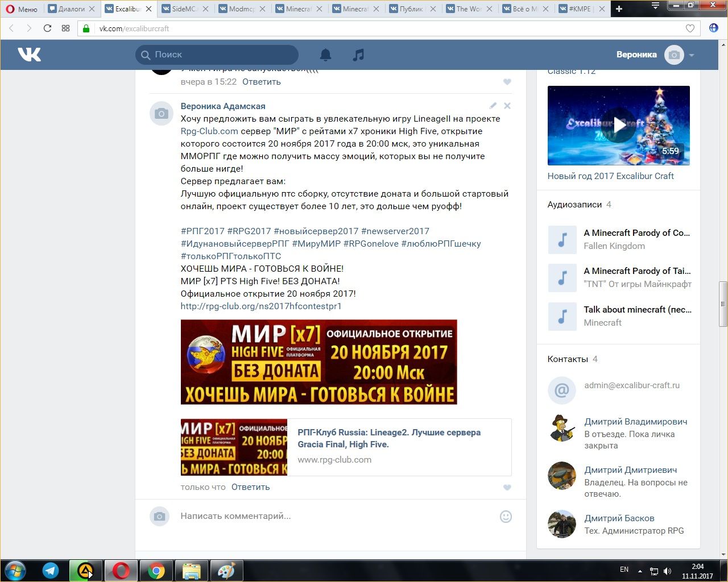
Task: Click the link preview card thumbnail
Action: (234, 447)
